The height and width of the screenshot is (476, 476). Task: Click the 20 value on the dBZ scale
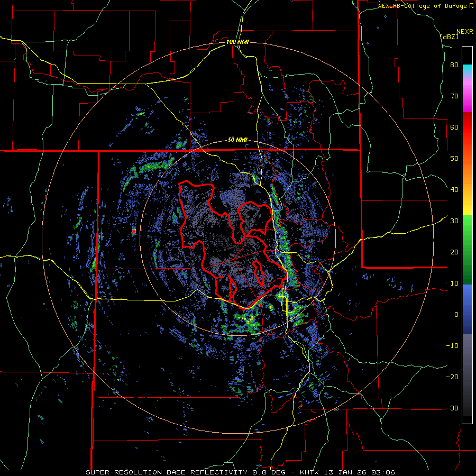pos(454,252)
